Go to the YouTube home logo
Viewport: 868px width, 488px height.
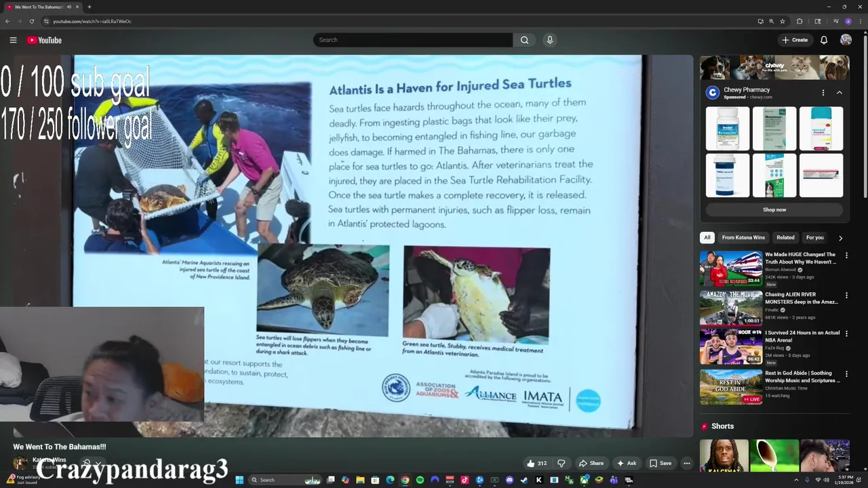click(x=44, y=40)
